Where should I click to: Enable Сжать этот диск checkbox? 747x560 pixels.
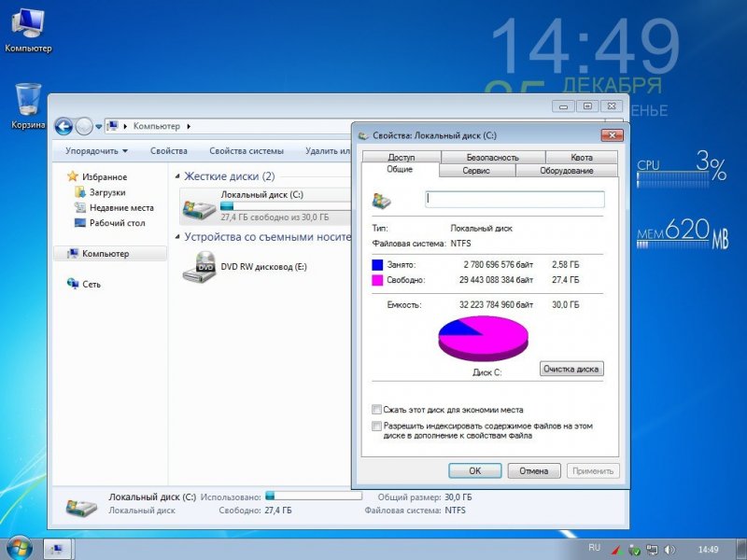(376, 410)
